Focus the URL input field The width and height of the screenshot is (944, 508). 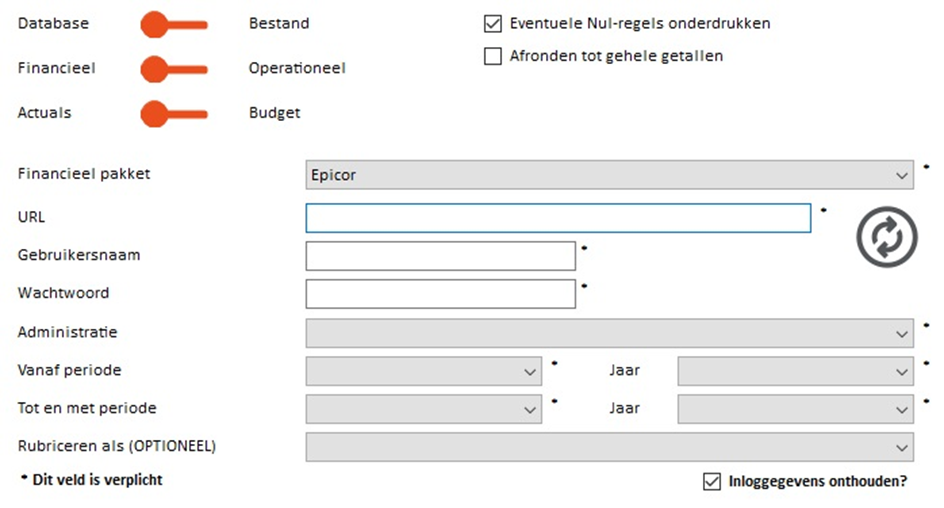[x=558, y=218]
